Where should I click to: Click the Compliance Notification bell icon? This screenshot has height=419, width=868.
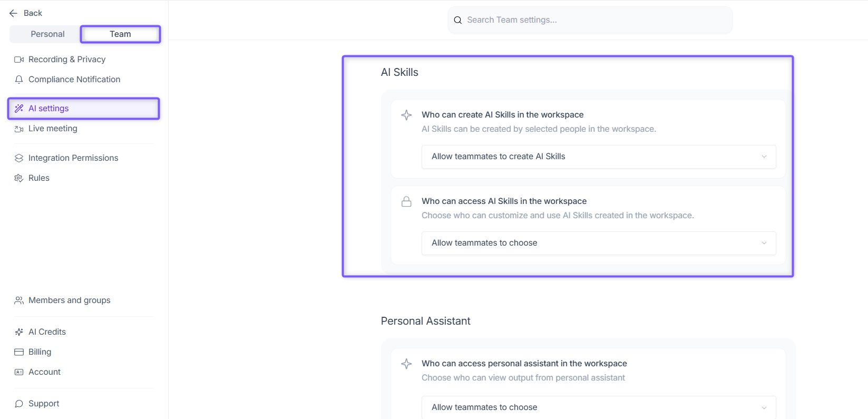pyautogui.click(x=19, y=80)
